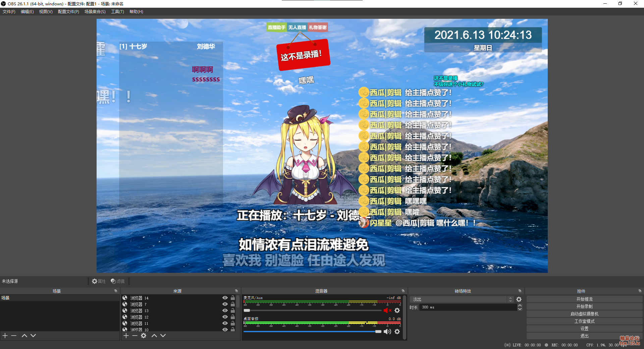
Task: Open 桌面音频 audio settings gear
Action: 397,332
